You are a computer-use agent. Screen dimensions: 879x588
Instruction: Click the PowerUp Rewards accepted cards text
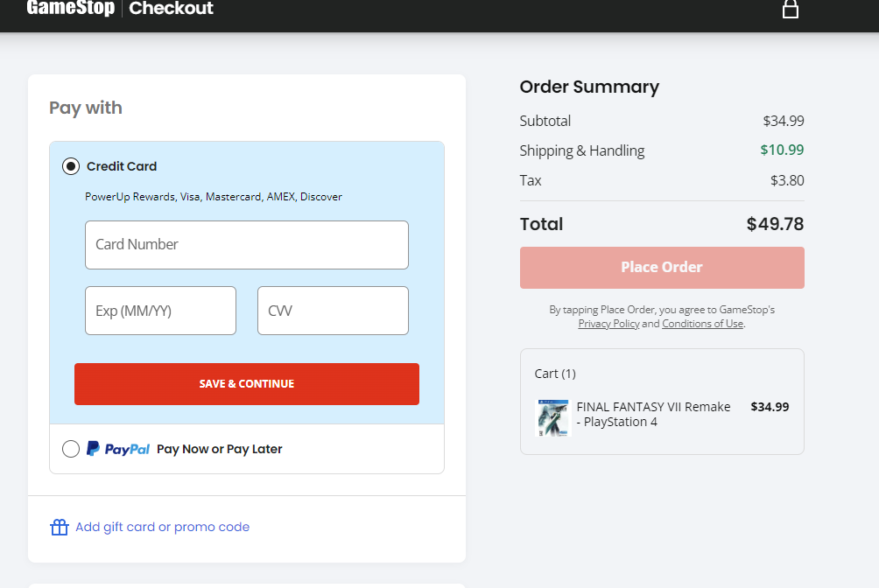[213, 197]
